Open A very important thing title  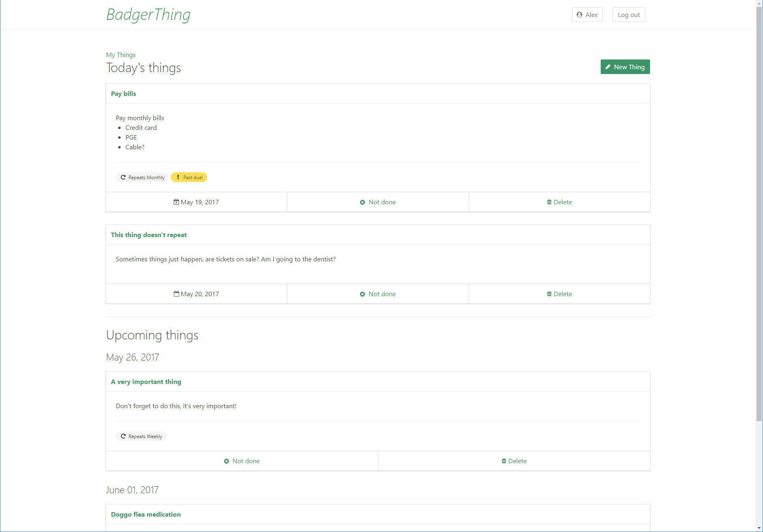(x=146, y=382)
